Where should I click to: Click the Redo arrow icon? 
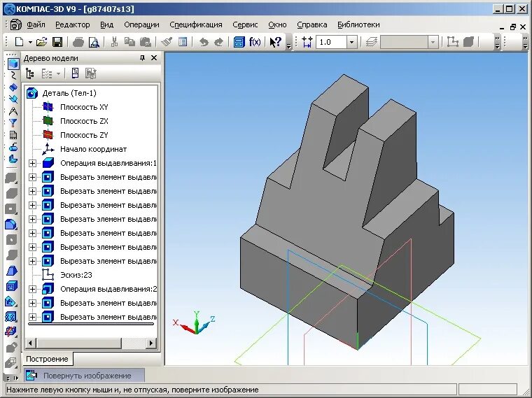coord(219,42)
